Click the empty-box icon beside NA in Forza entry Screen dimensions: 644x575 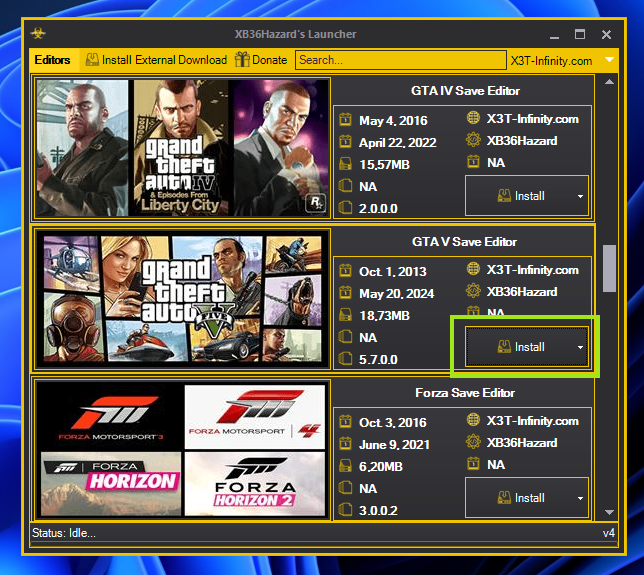tap(345, 488)
